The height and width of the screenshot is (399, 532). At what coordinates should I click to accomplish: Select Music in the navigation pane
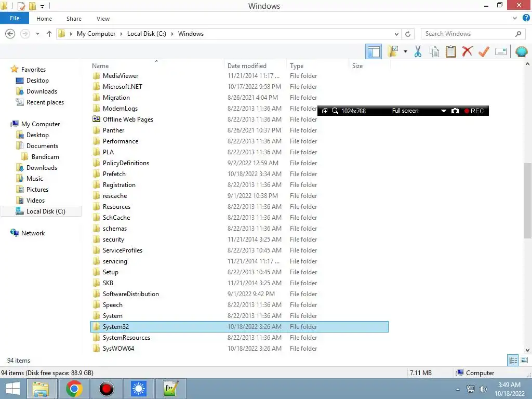pyautogui.click(x=35, y=179)
